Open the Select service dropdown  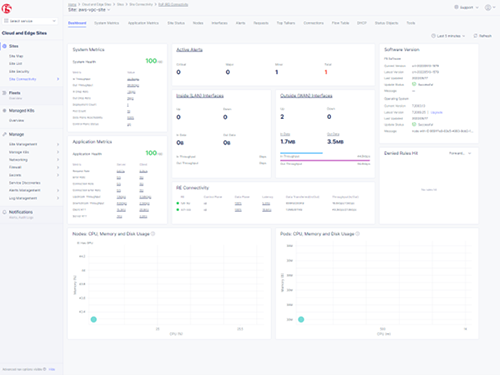(30, 21)
